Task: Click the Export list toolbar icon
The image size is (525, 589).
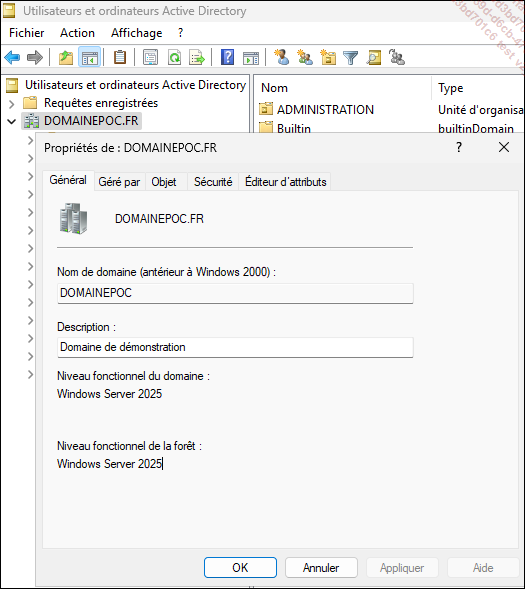Action: pos(197,57)
